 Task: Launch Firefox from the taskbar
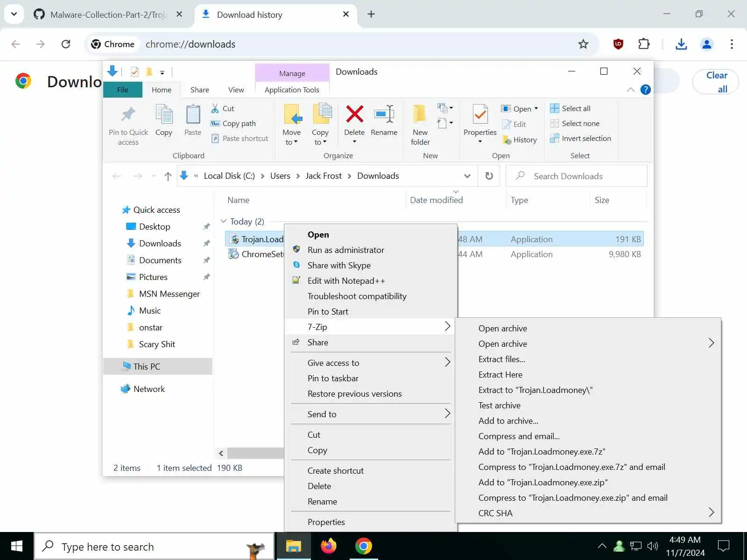(328, 546)
